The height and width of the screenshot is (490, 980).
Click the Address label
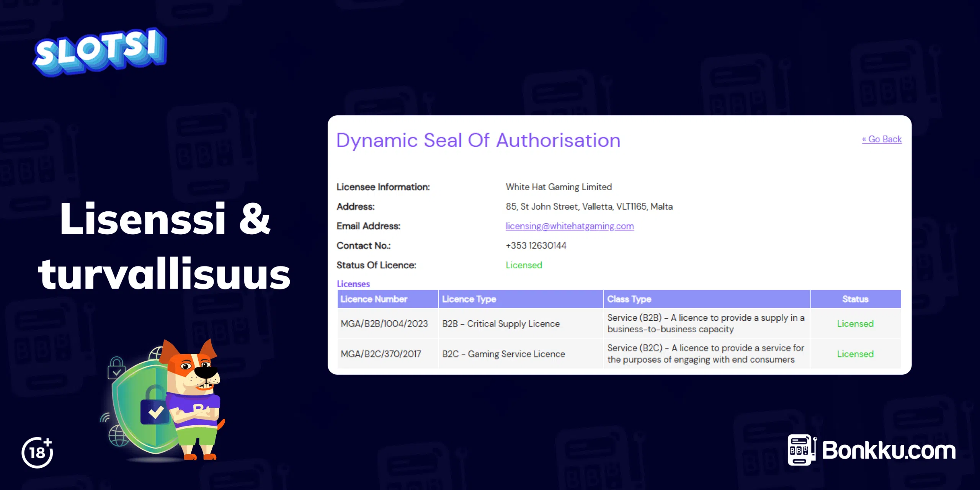356,207
